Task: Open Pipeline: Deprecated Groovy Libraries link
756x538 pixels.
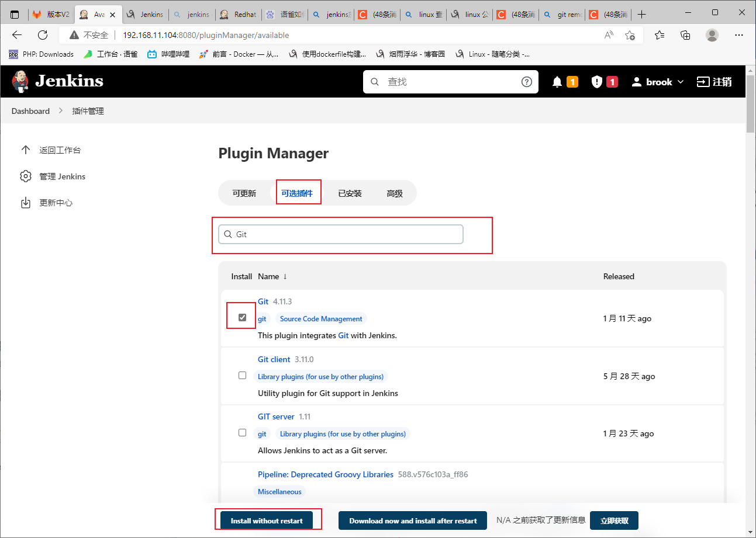Action: pos(326,474)
